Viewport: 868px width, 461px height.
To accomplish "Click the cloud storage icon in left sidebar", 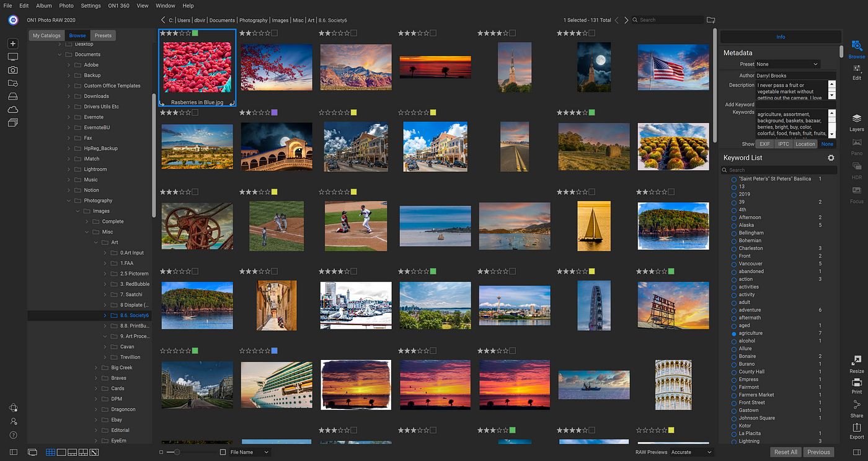I will (x=13, y=109).
